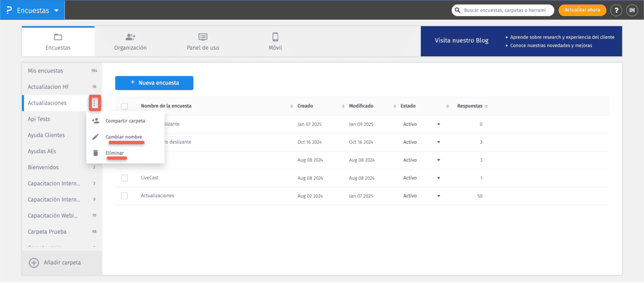Switch to the Organización tab
644x283 pixels.
point(130,41)
